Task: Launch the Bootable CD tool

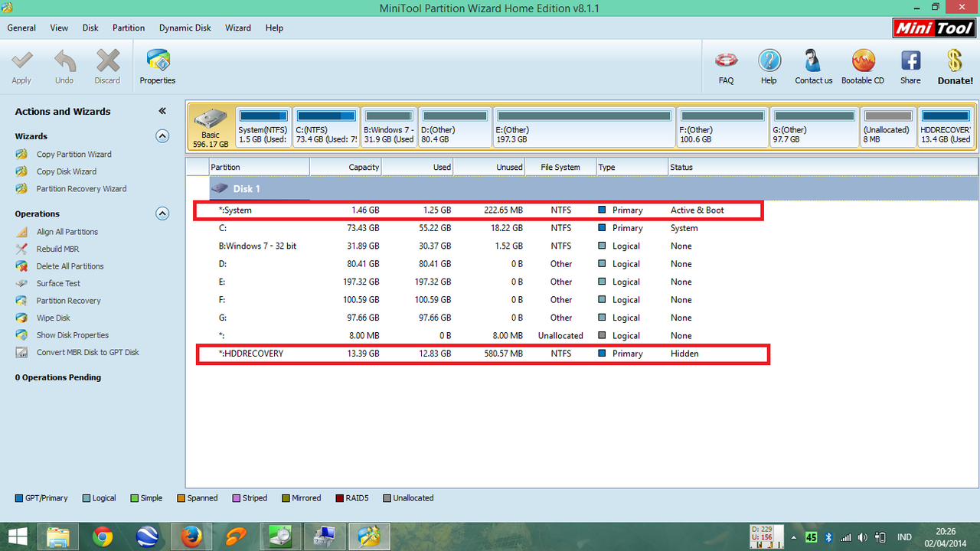Action: [x=863, y=67]
